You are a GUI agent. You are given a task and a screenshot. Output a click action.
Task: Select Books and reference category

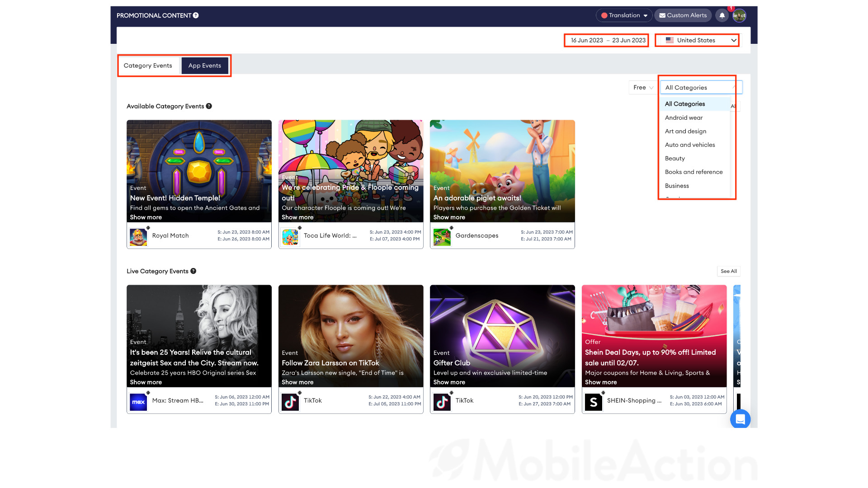(x=695, y=172)
